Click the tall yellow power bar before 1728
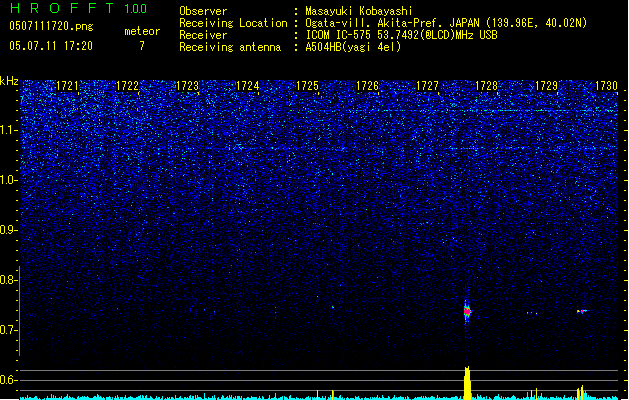Screen dimensions: 629x400 [467, 383]
